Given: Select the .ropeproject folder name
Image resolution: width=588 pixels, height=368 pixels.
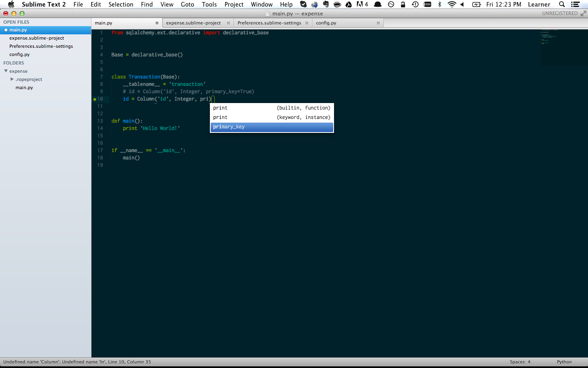Looking at the screenshot, I should coord(29,79).
